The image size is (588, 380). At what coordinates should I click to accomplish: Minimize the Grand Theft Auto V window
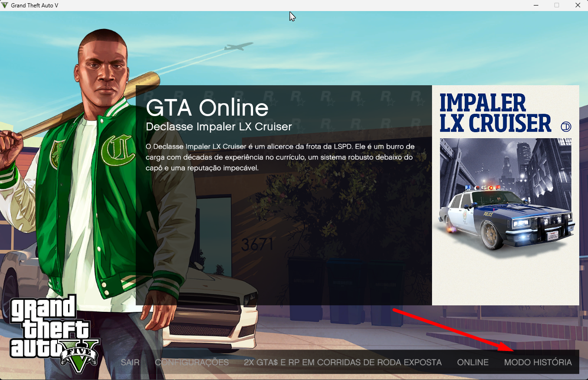pos(535,5)
